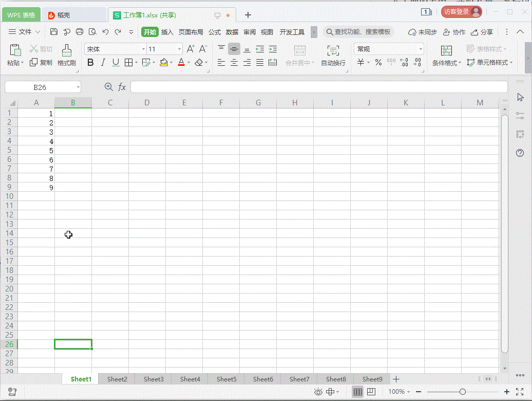This screenshot has height=401, width=532.
Task: Click the Undo arrow
Action: pos(105,32)
